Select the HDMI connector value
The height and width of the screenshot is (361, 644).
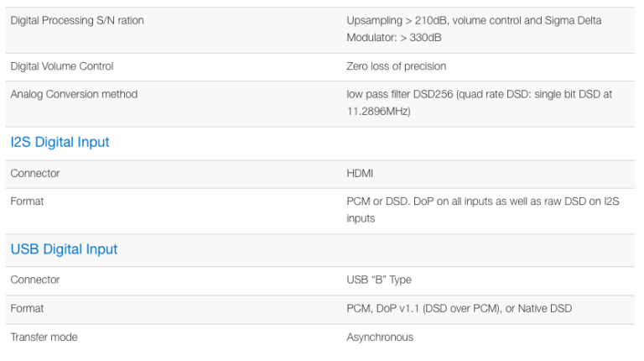coord(360,174)
